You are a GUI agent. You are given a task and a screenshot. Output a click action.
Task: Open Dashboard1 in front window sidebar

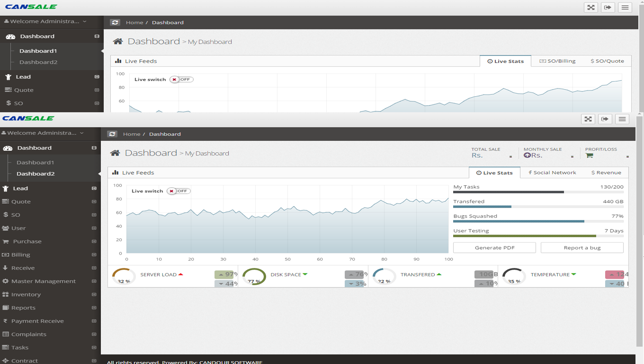35,162
